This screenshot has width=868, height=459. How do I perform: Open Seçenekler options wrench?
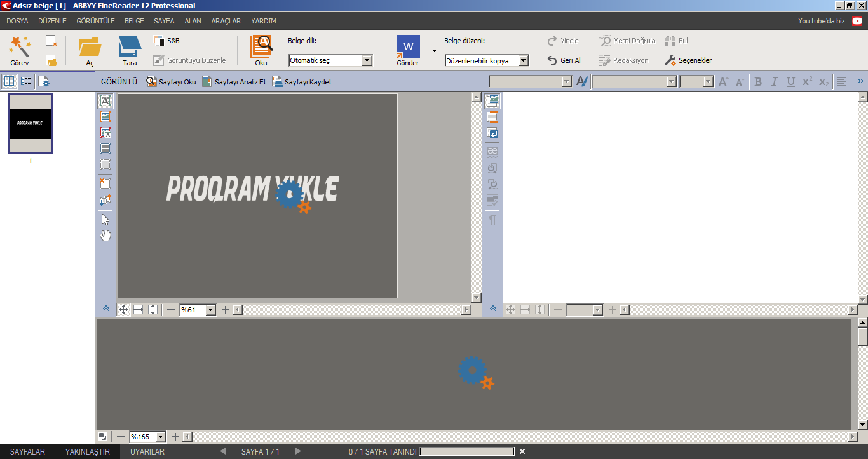688,60
